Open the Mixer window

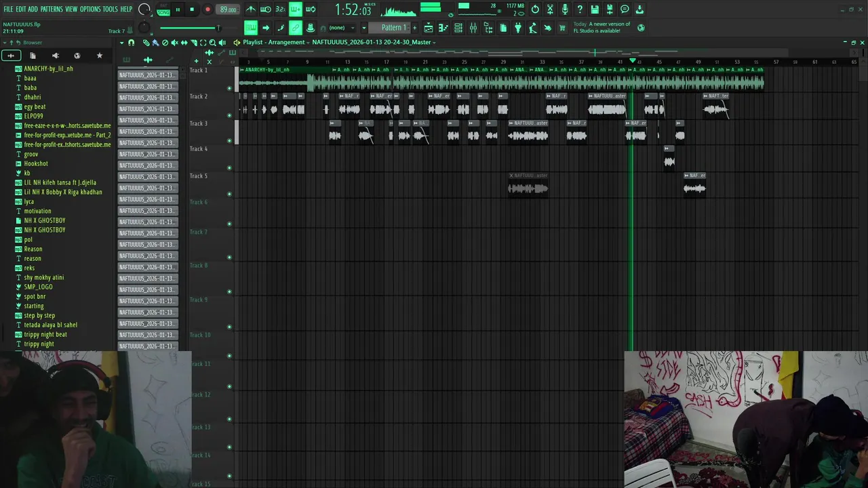[473, 28]
